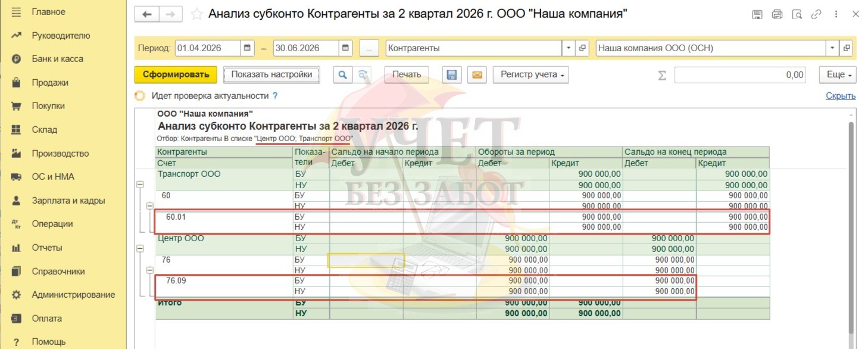Collapse the Транспорт ООО group
The image size is (868, 349).
(x=140, y=185)
